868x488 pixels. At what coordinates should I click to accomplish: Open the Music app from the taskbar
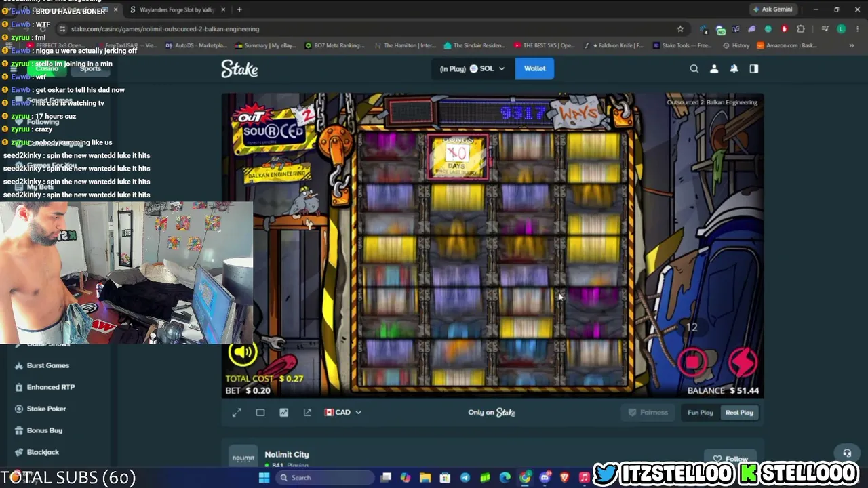click(x=585, y=478)
